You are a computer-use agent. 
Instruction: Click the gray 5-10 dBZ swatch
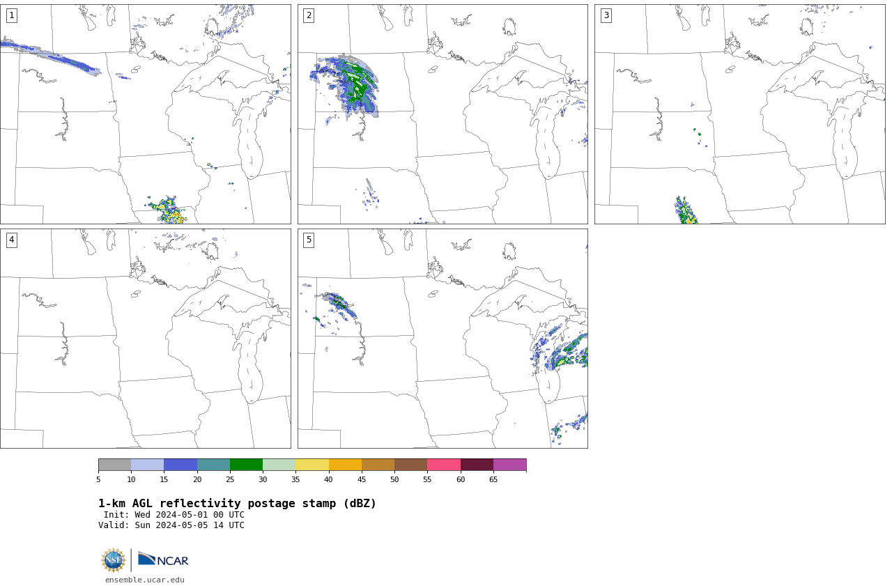point(115,465)
